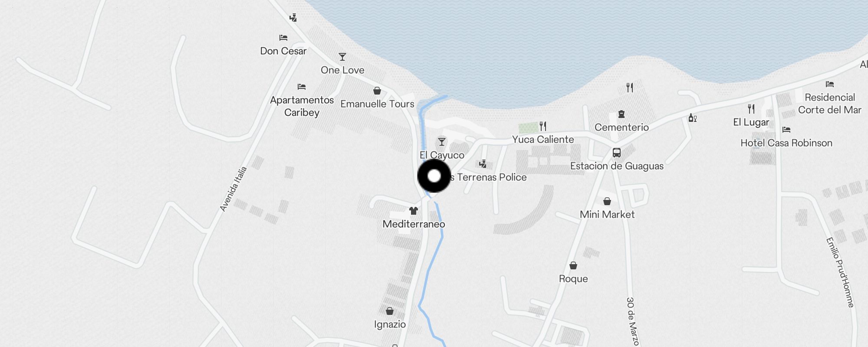Select the Estacion de Guaguas bus icon
The image size is (868, 347).
pyautogui.click(x=617, y=153)
